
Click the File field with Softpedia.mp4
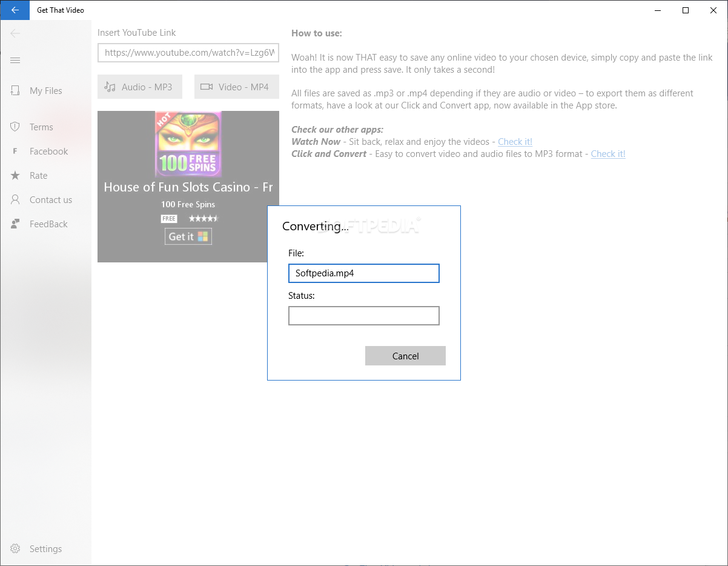[x=364, y=273]
